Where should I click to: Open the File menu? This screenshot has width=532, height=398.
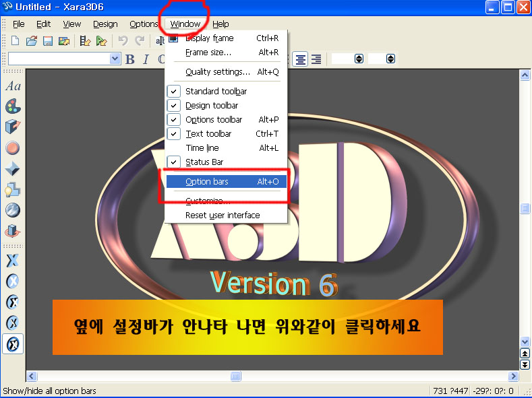[x=19, y=24]
